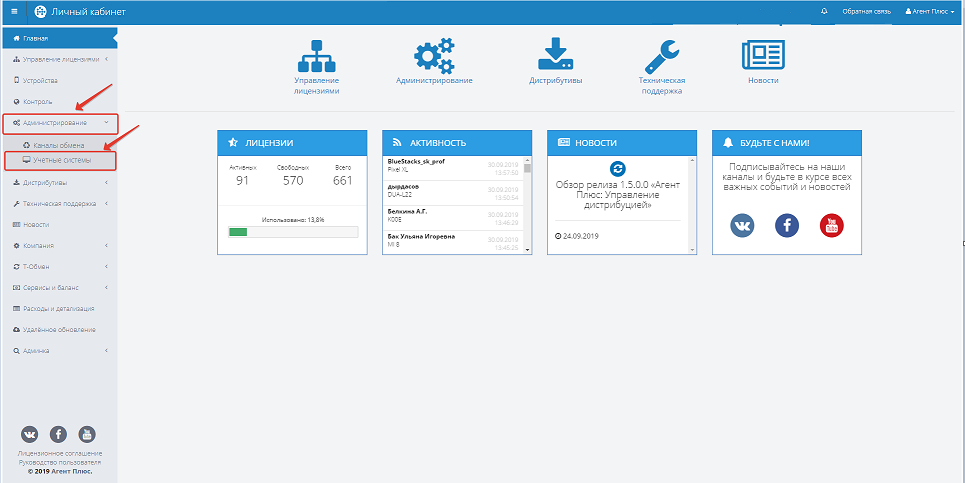The height and width of the screenshot is (483, 965).
Task: Click the VK icon in Будьте с нами card
Action: [742, 226]
